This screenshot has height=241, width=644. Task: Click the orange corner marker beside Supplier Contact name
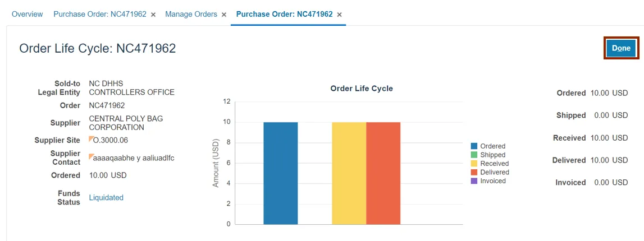click(x=92, y=157)
